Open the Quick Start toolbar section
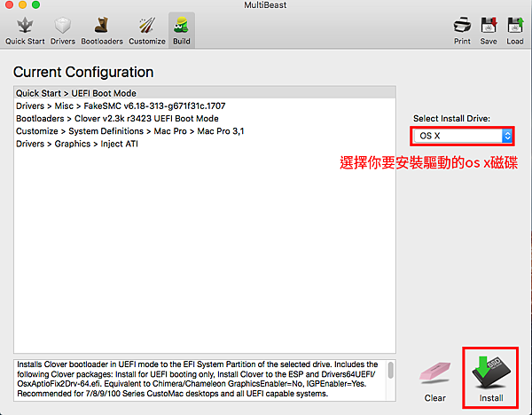The height and width of the screenshot is (415, 532). [x=25, y=30]
